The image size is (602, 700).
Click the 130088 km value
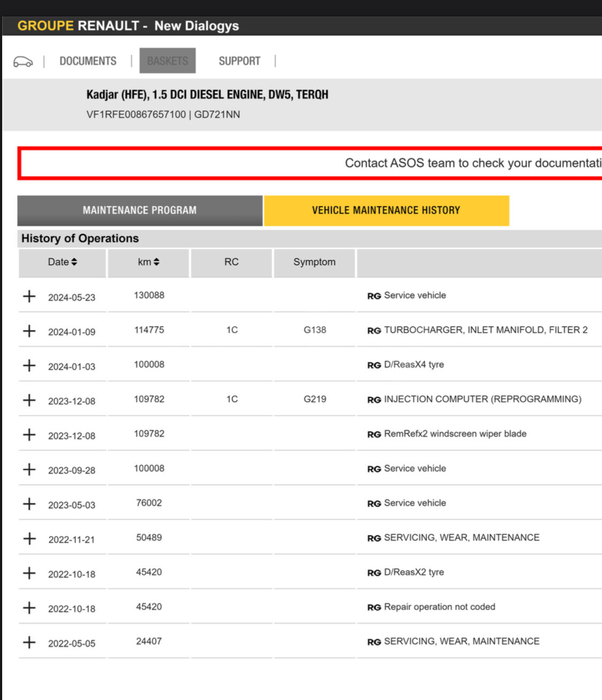149,295
